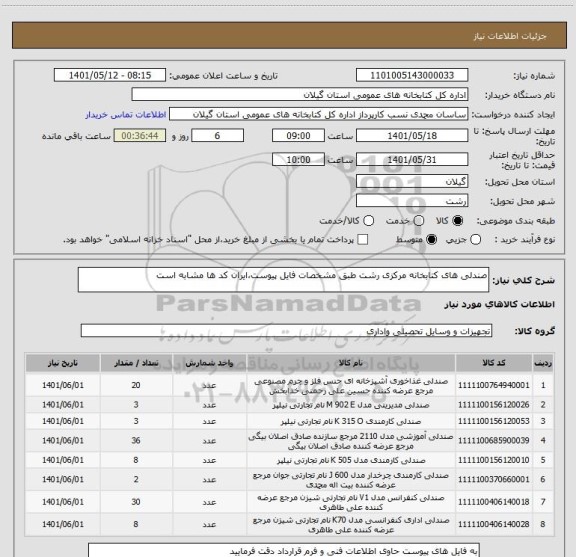Click the goods group field تجهیزات و وسایل تحصیلی
Viewport: 576px width, 557px height.
[286, 331]
